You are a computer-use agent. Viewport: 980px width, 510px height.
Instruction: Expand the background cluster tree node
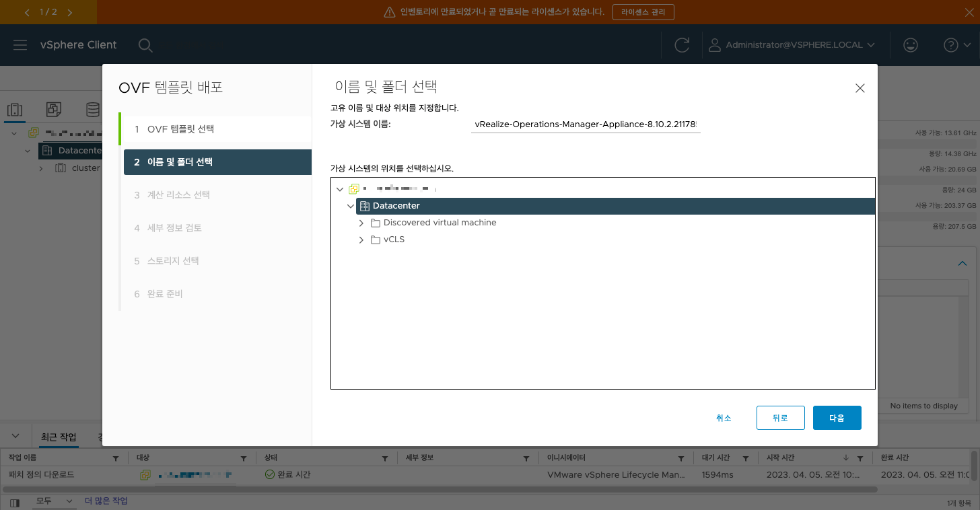41,168
